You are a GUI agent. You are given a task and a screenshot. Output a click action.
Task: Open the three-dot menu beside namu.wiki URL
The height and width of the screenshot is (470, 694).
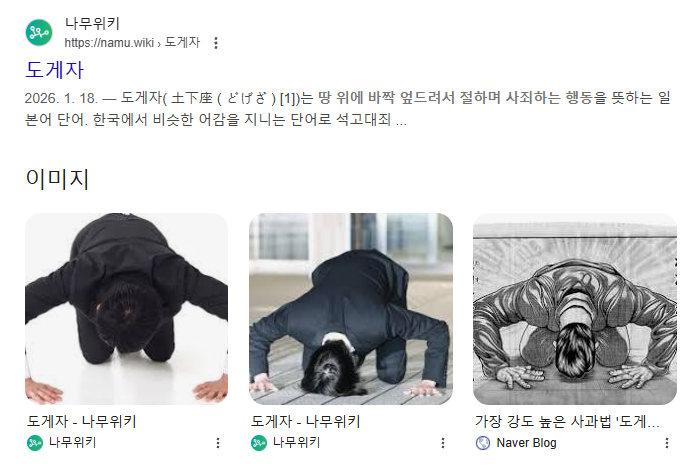click(x=216, y=43)
